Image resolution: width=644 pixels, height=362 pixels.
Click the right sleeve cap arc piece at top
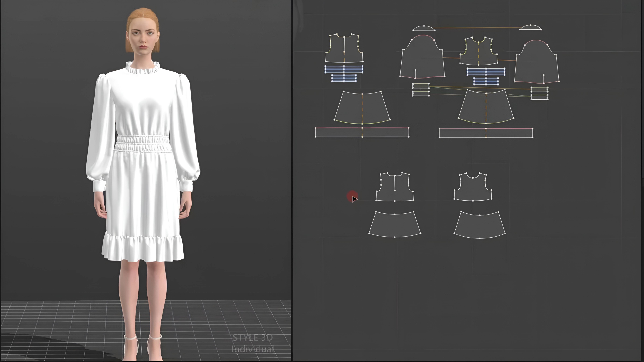coord(530,28)
